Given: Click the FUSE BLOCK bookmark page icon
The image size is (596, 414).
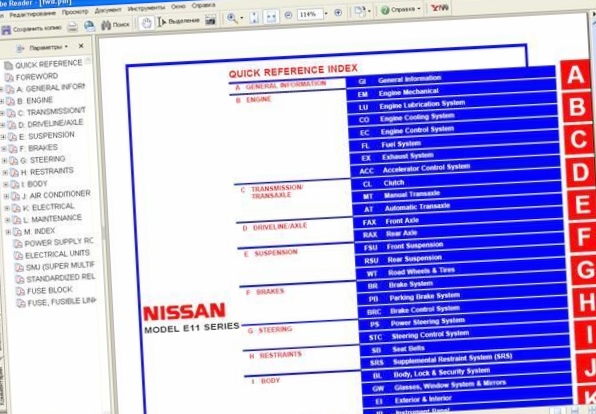Looking at the screenshot, I should (x=21, y=292).
